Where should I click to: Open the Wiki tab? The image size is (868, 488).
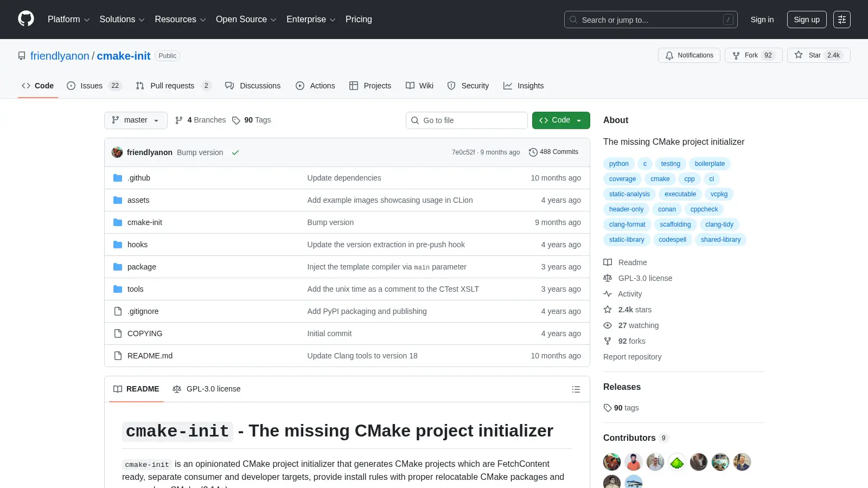[419, 86]
